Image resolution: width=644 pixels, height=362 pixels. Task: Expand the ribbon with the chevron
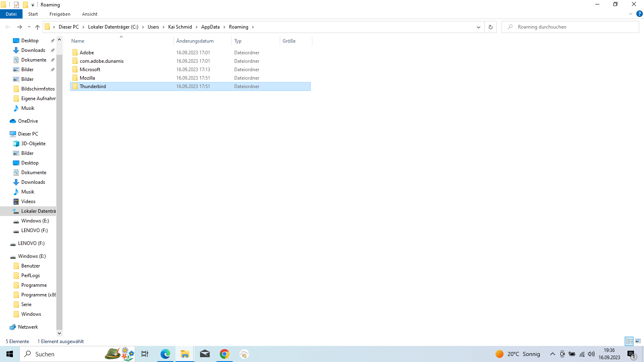[x=630, y=14]
